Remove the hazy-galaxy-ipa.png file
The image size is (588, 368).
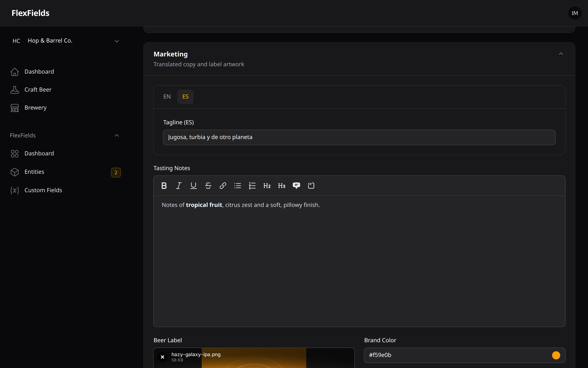(x=163, y=357)
